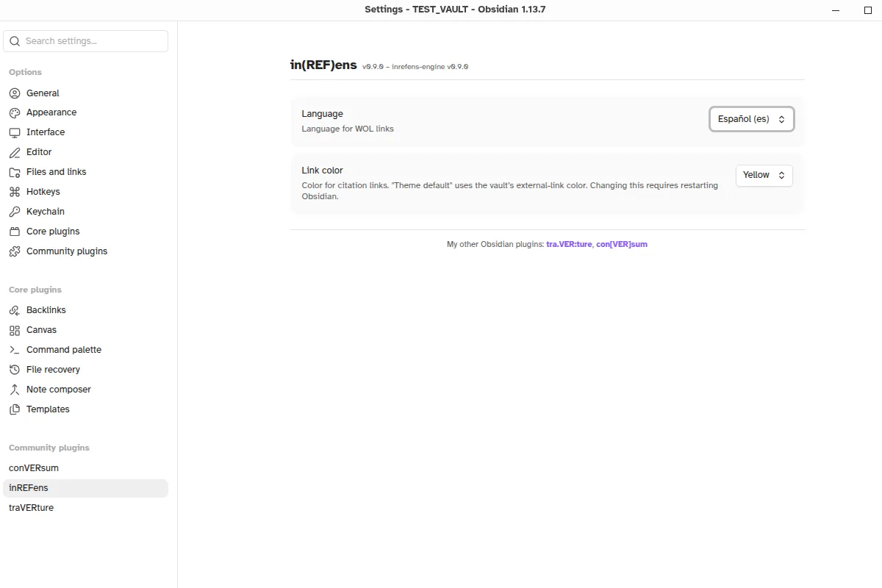Open General settings
The height and width of the screenshot is (588, 882).
85,93
